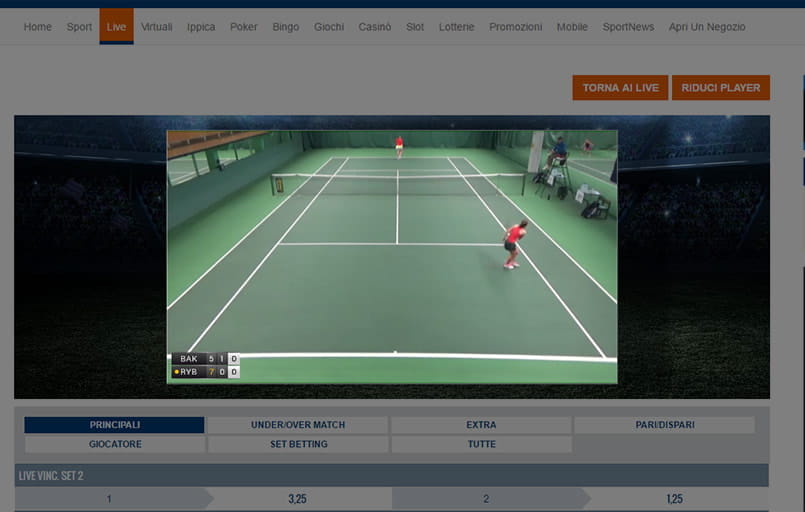Select the Set Betting filter tab
This screenshot has width=805, height=512.
tap(297, 444)
